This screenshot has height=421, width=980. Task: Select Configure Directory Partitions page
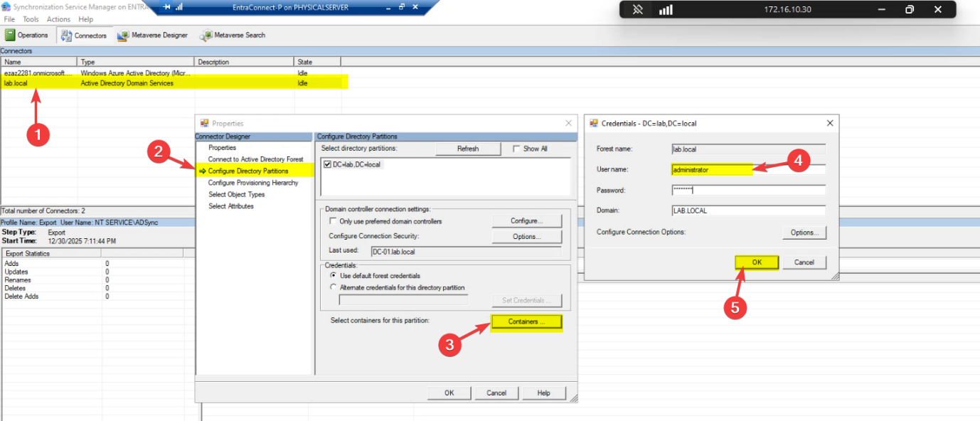248,171
